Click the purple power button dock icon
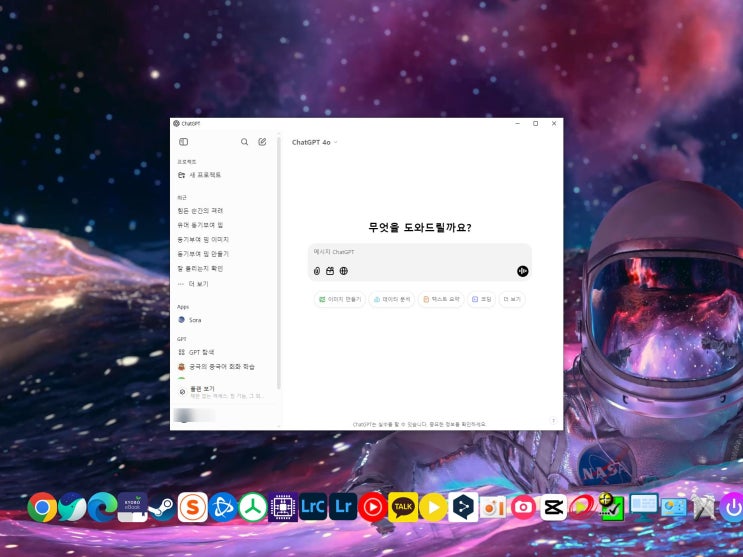This screenshot has width=743, height=557. (732, 507)
